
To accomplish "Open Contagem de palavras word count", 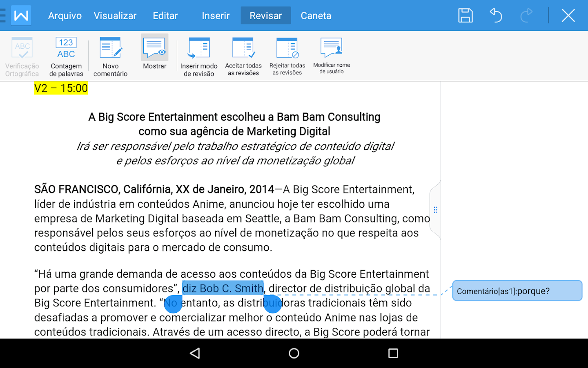I will (66, 57).
